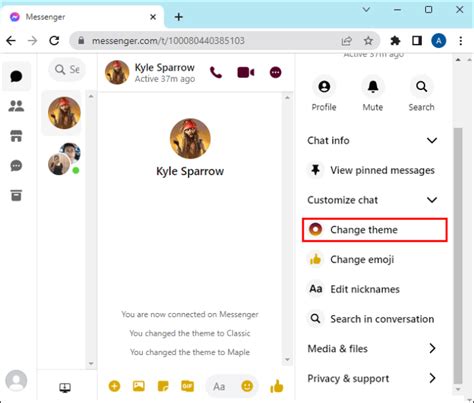Open the group conversation with the green dot
Screen dimensions: 474x403
coord(64,159)
